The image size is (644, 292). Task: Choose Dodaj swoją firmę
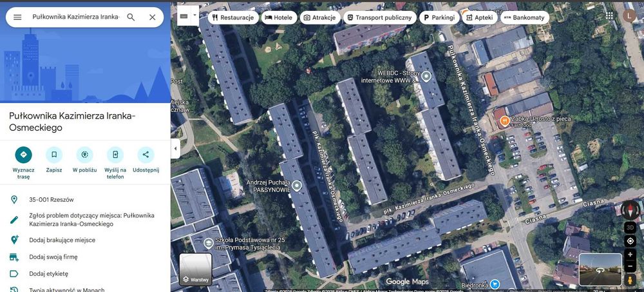[85, 257]
